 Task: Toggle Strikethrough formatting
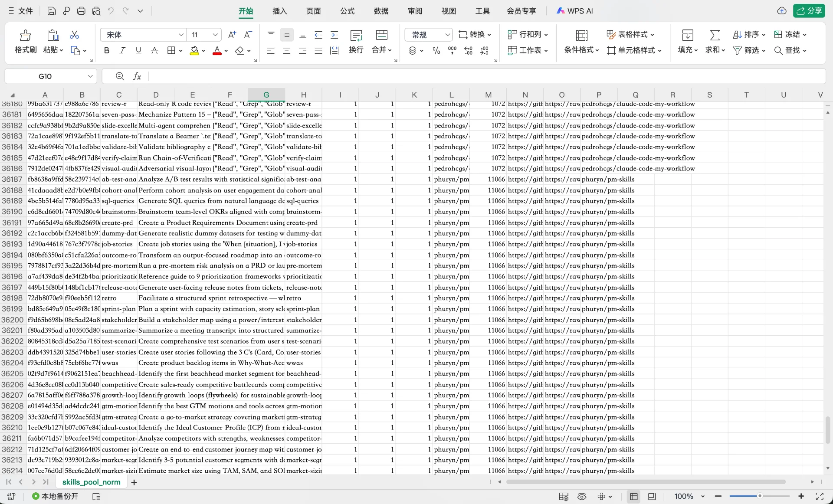coord(154,51)
